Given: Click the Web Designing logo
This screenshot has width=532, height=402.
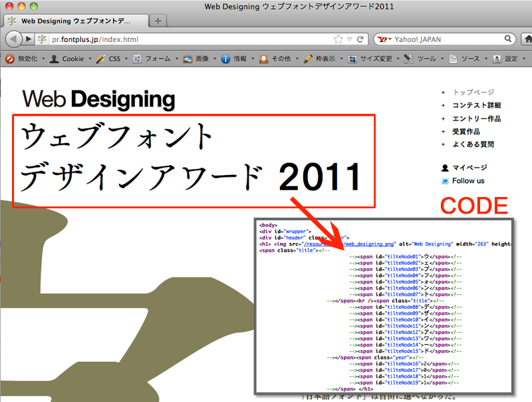Looking at the screenshot, I should 98,99.
